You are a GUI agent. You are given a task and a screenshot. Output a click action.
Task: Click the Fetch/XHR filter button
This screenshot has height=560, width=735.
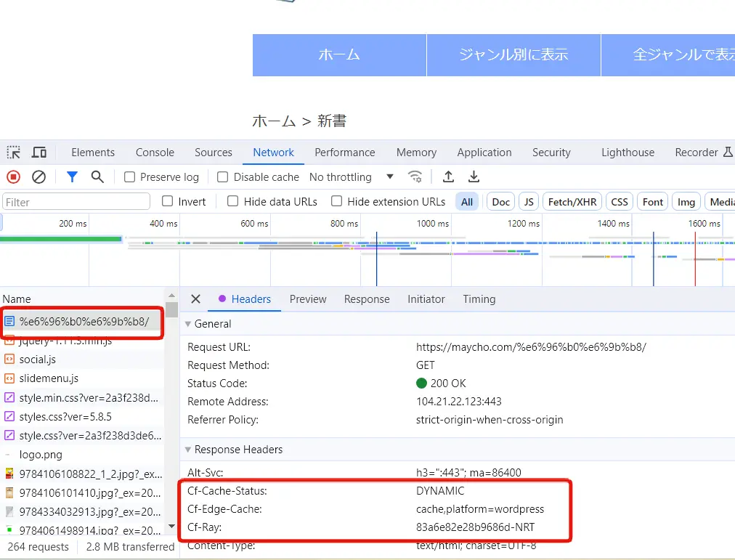coord(572,202)
